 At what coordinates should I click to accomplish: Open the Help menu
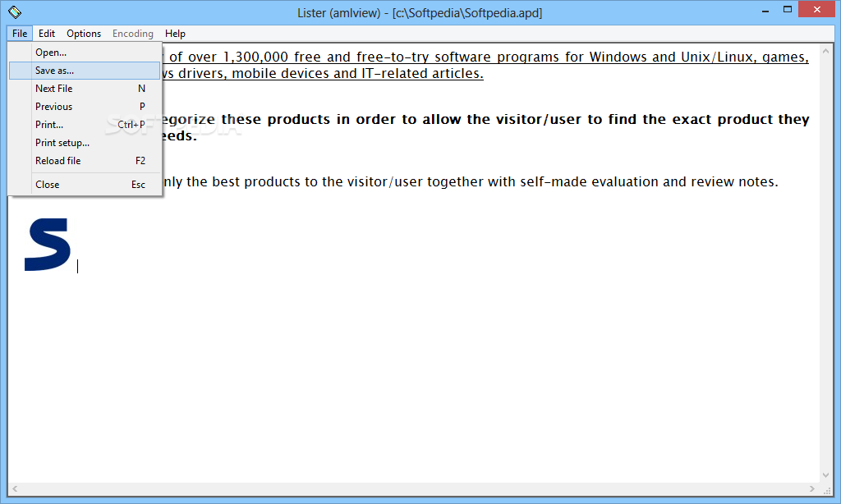coord(175,33)
